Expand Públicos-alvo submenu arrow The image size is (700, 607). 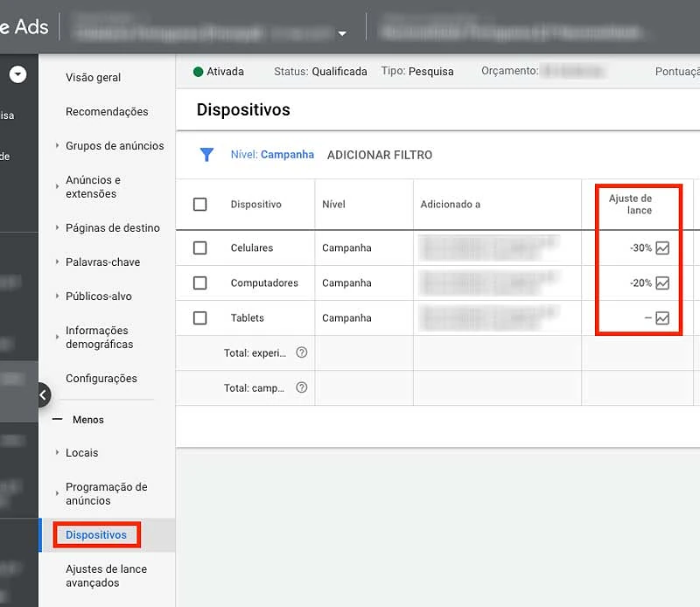pyautogui.click(x=57, y=296)
